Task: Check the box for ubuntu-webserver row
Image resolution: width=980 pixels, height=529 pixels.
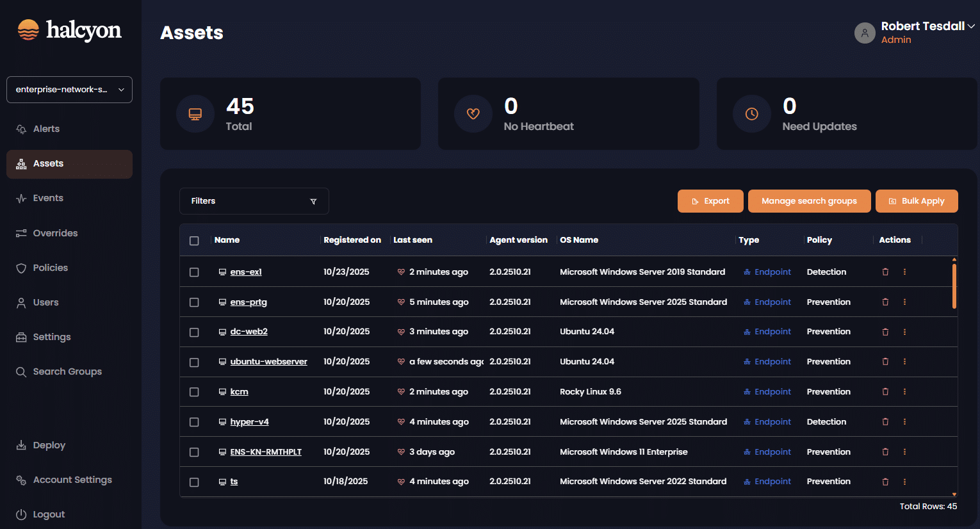Action: 194,362
